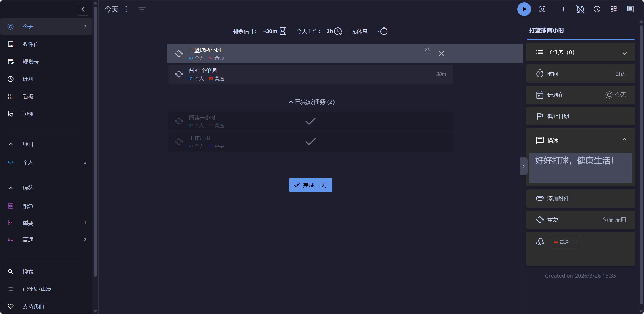Click the filter icon next to 今天
The height and width of the screenshot is (314, 644).
tap(142, 9)
